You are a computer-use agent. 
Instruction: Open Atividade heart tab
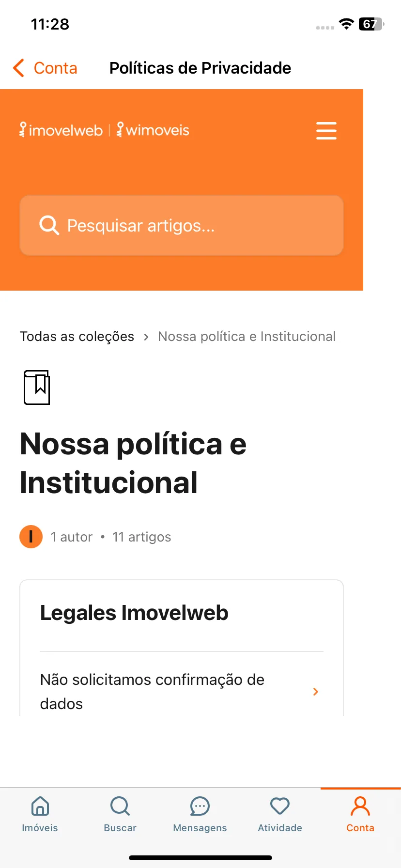point(280,806)
